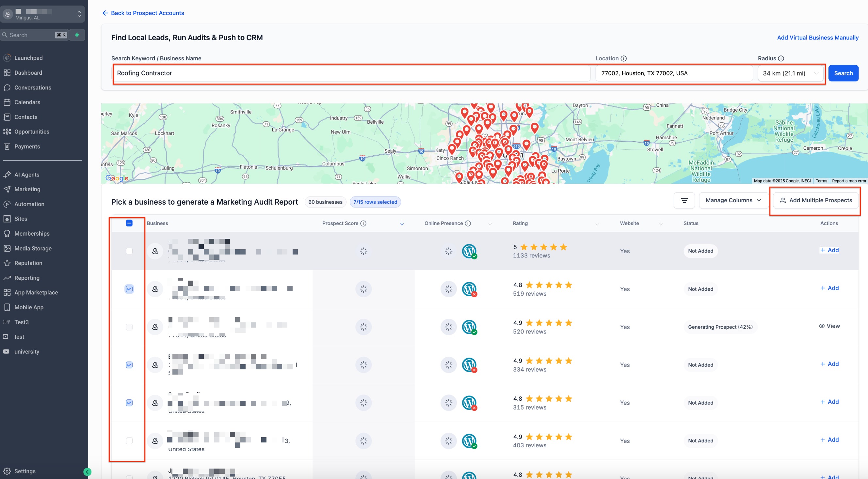The height and width of the screenshot is (479, 868).
Task: Toggle the select-all header checkbox
Action: [129, 223]
